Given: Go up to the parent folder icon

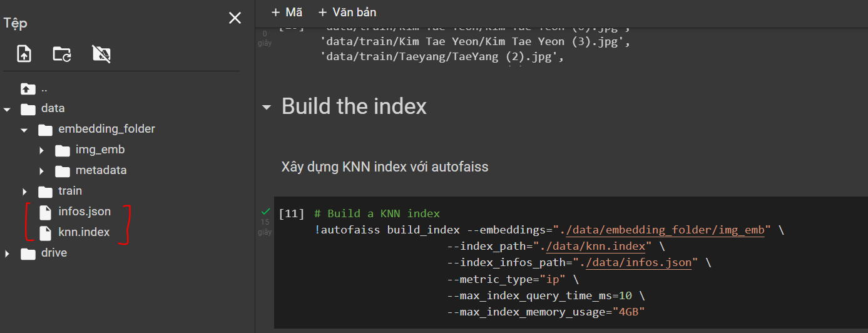Looking at the screenshot, I should [x=28, y=88].
